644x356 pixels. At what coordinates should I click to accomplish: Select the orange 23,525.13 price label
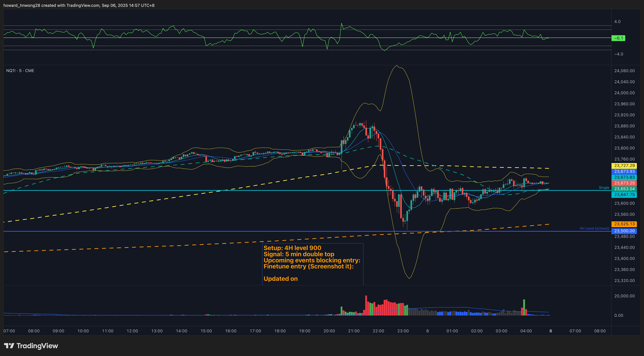[624, 224]
